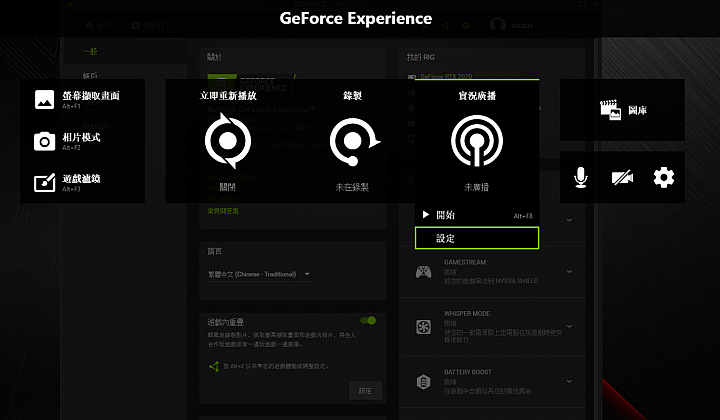Click 實況廣播 heading
720x420 pixels.
[477, 95]
